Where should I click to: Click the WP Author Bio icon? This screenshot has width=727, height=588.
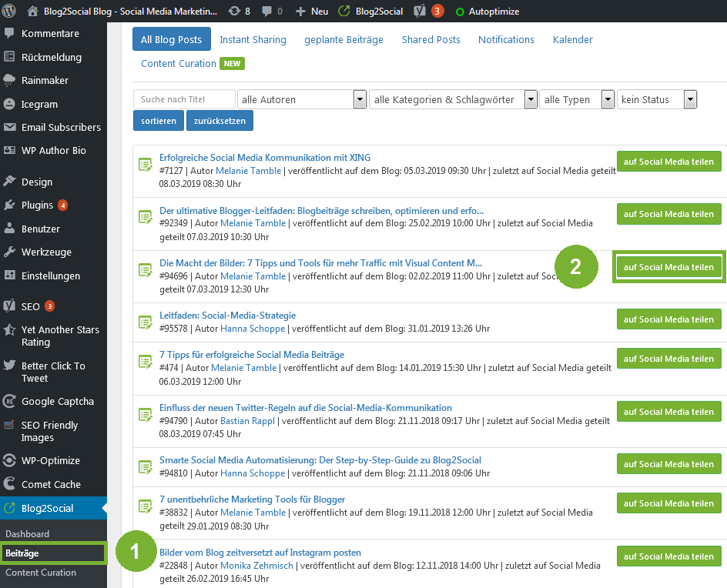coord(9,150)
